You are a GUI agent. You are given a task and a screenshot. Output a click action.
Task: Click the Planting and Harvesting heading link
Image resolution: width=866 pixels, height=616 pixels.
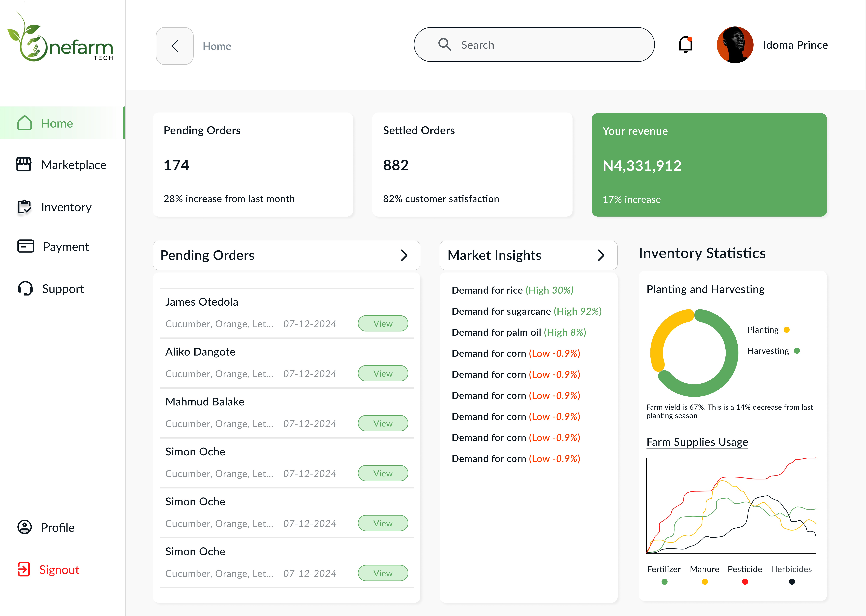click(x=705, y=289)
